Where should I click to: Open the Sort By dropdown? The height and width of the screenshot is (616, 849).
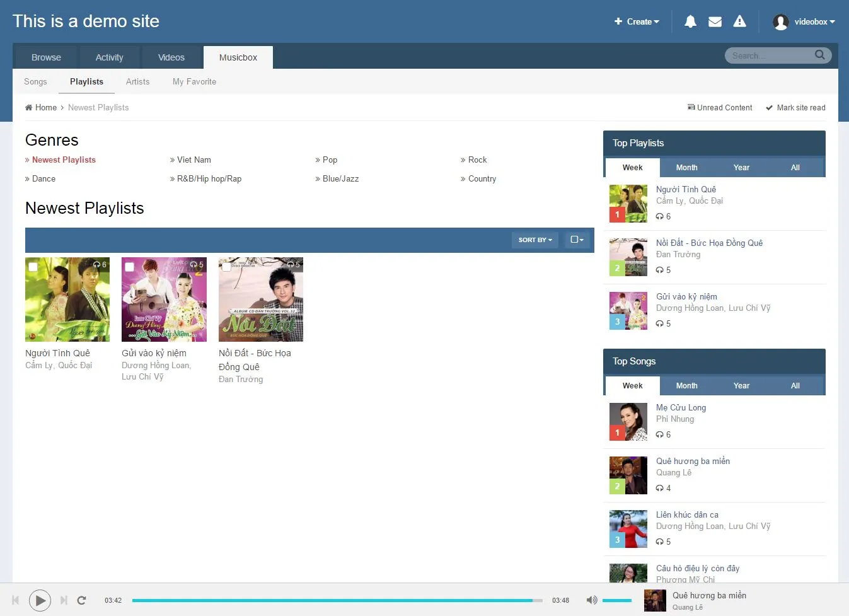coord(534,240)
